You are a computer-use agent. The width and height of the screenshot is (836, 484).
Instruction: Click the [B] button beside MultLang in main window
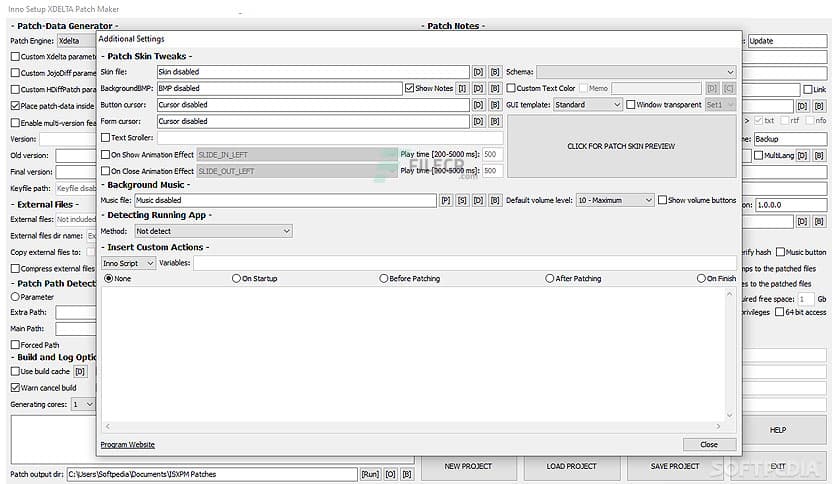pyautogui.click(x=819, y=156)
